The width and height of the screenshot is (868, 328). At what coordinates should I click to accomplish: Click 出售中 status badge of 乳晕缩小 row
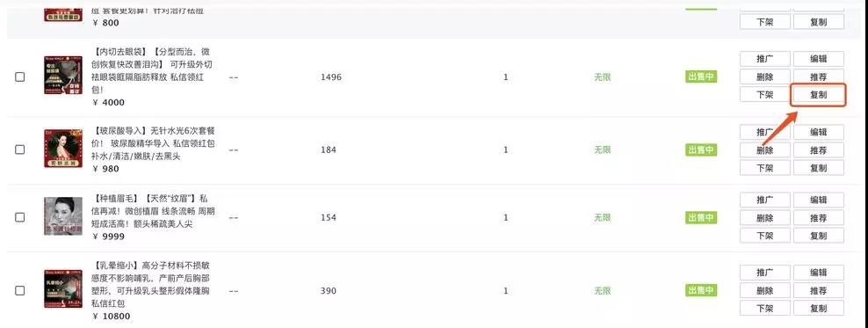[701, 290]
